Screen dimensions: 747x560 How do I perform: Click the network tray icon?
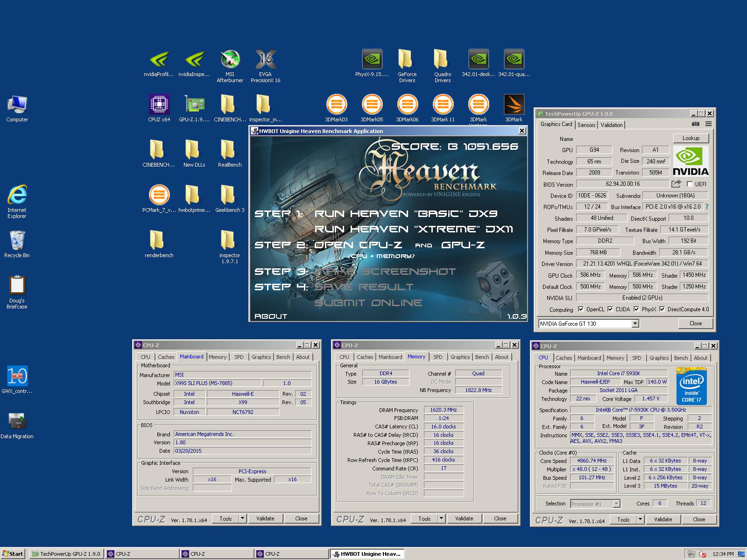(691, 554)
